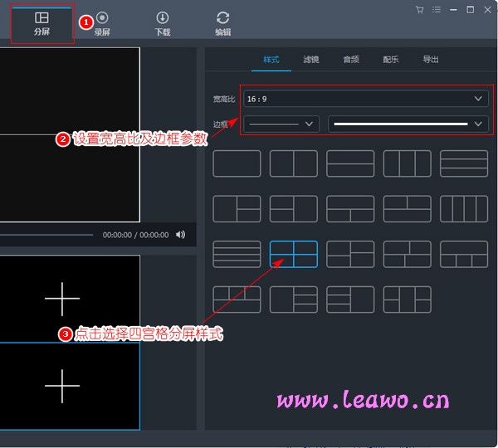498x448 pixels.
Task: Choose the three horizontal rows layout
Action: [x=464, y=163]
